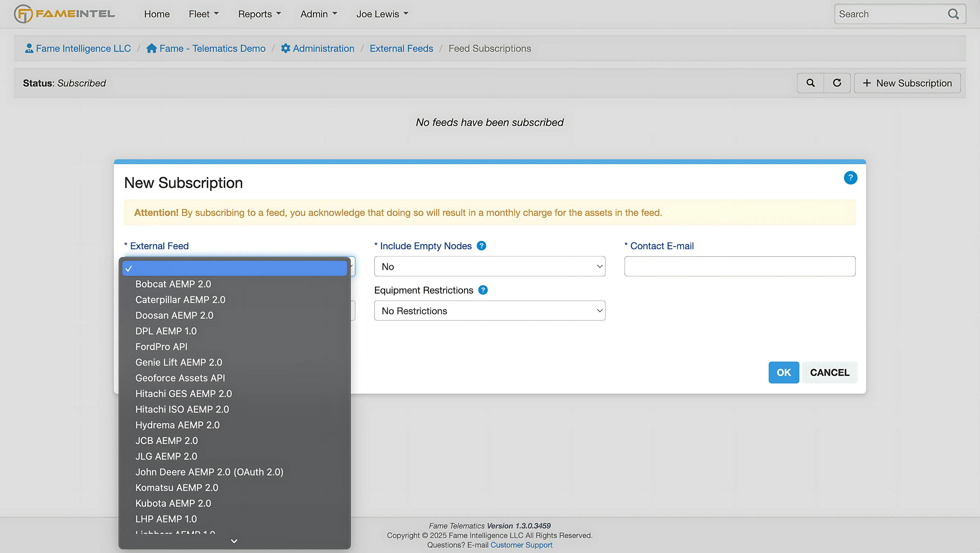Viewport: 980px width, 553px height.
Task: Choose John Deere AEMP 2.0 (OAuth 2.0) option
Action: 209,472
